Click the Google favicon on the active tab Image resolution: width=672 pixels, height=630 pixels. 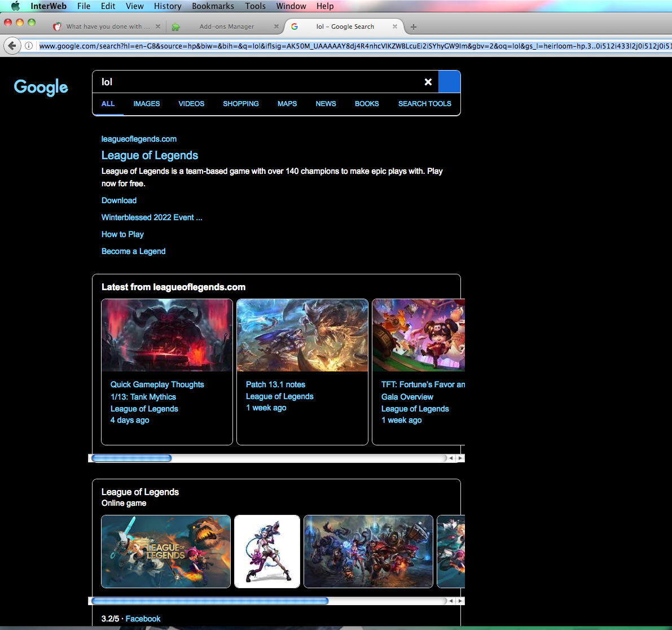coord(295,27)
